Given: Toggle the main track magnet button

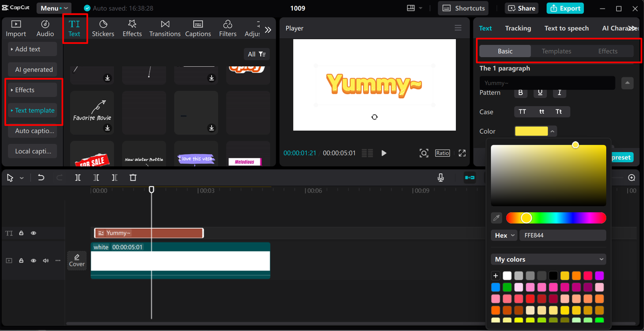Looking at the screenshot, I should (x=469, y=178).
